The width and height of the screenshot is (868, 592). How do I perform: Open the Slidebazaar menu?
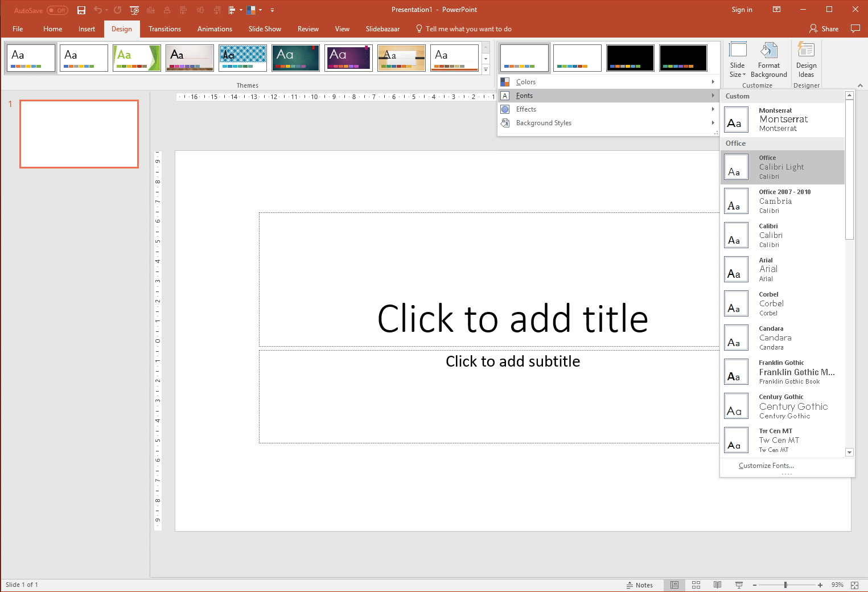[382, 28]
